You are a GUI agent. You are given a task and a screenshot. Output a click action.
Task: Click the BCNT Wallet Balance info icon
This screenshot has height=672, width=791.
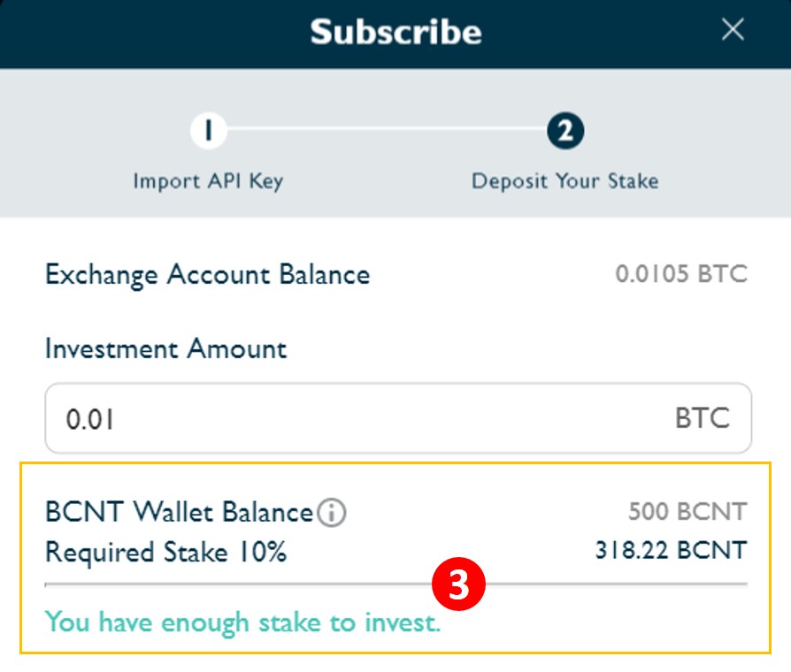pos(332,513)
